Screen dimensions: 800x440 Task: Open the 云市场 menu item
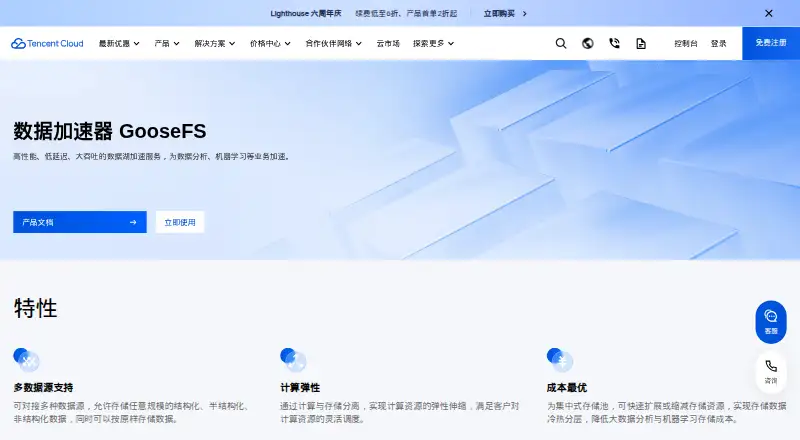click(388, 43)
